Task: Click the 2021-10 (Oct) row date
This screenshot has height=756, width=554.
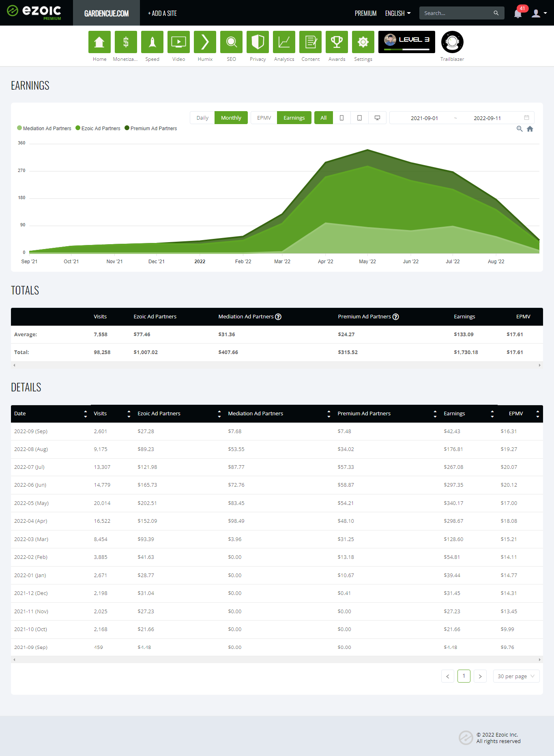Action: tap(30, 629)
